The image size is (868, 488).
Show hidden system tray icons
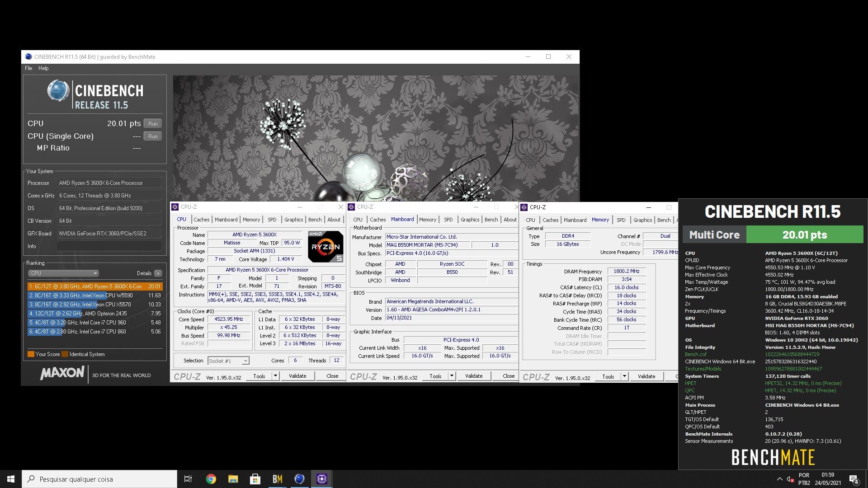[x=779, y=479]
